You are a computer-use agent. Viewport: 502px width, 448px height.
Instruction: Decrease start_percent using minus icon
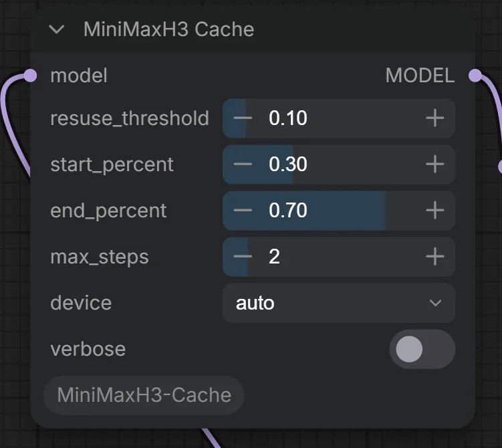click(x=243, y=164)
